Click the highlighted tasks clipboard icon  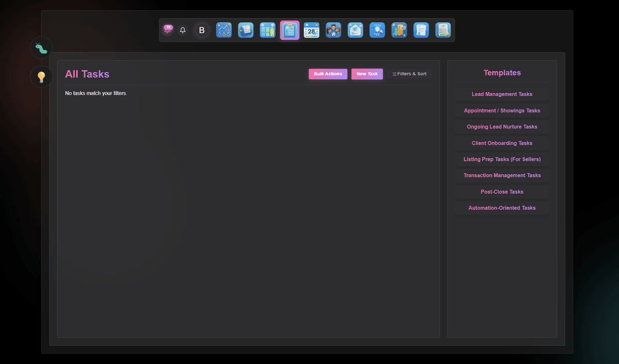click(289, 30)
